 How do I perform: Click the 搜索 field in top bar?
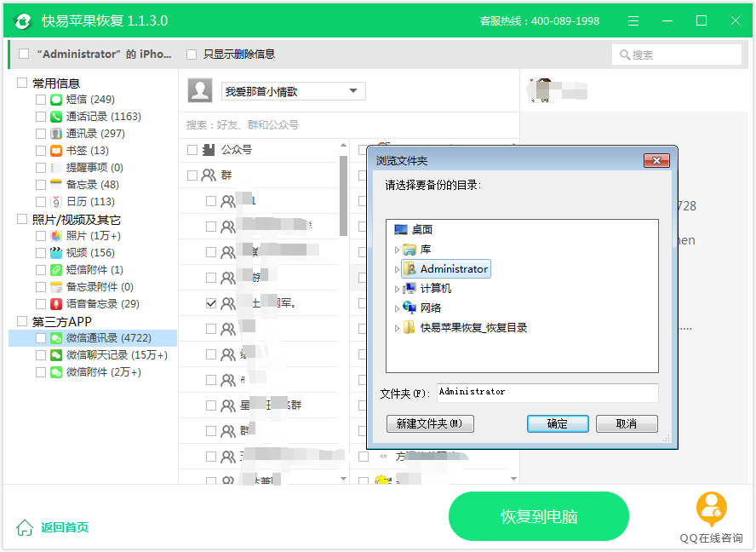(x=677, y=55)
